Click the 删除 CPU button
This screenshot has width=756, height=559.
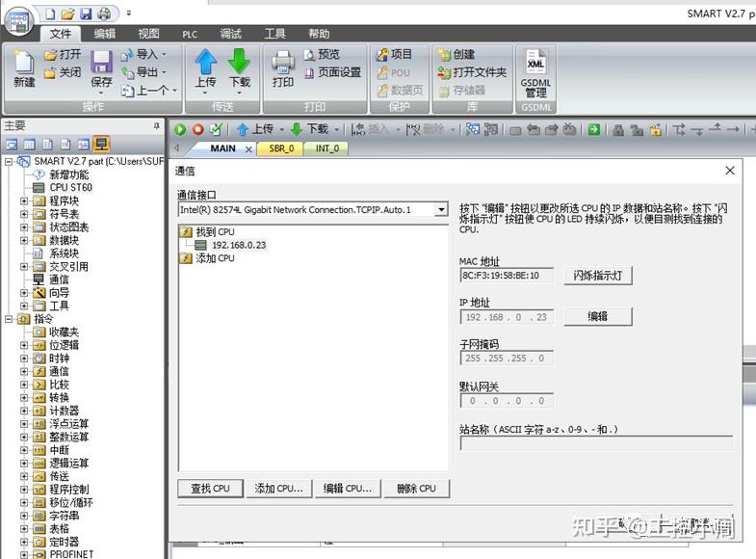coord(416,488)
